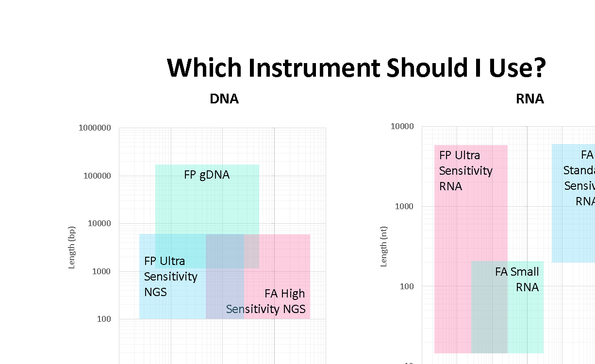Select the 1000000 tick label on DNA chart
Image resolution: width=595 pixels, height=364 pixels.
95,128
